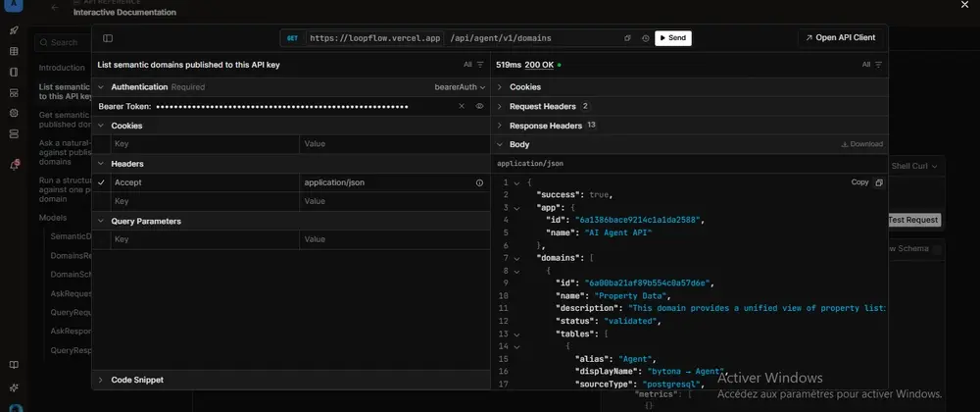The width and height of the screenshot is (980, 412).
Task: Open the bearerAuth dropdown
Action: 460,87
